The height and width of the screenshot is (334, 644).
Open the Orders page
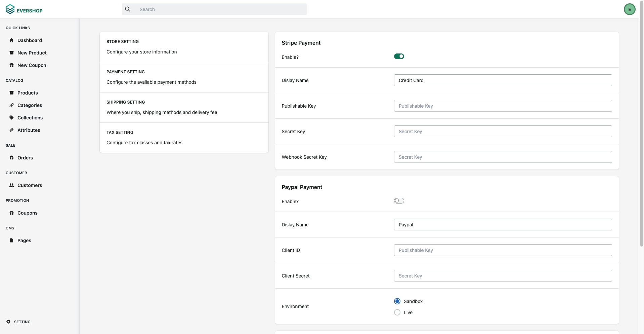click(x=25, y=158)
